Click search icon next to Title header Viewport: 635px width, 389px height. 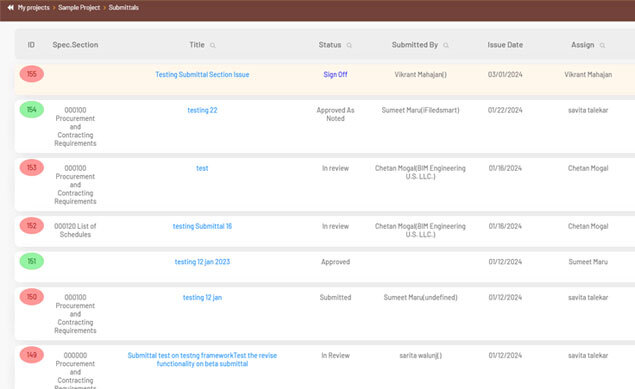coord(213,45)
